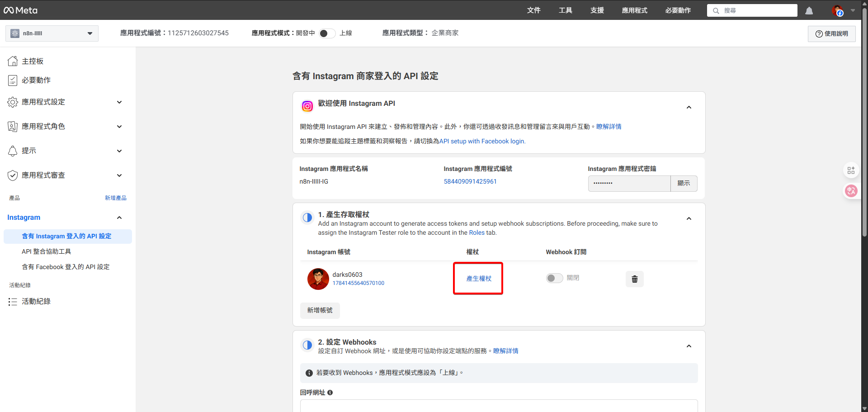
Task: Switch app mode to 上線
Action: [x=327, y=33]
